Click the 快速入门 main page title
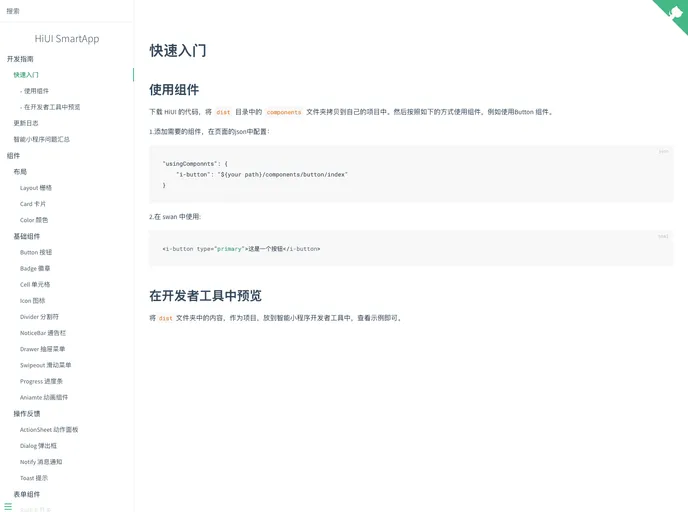Image resolution: width=688 pixels, height=512 pixels. coord(178,50)
